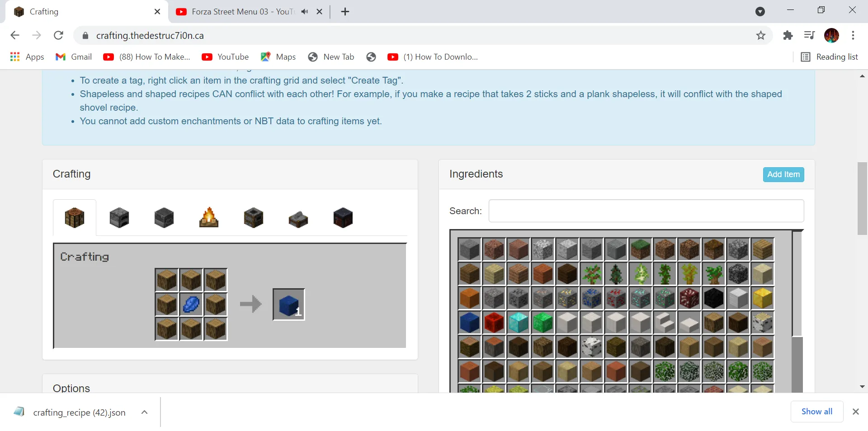The height and width of the screenshot is (431, 868).
Task: Click inside the ingredient Search field
Action: tap(646, 211)
